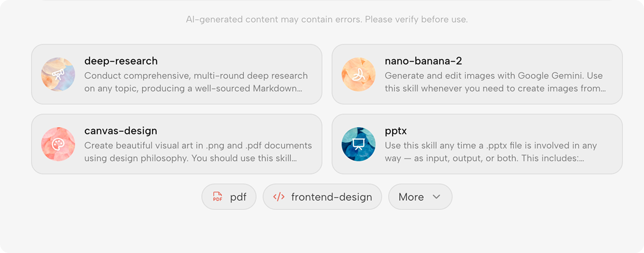Viewport: 644px width, 253px height.
Task: Click the nano-banana-2 banana icon
Action: tap(358, 74)
